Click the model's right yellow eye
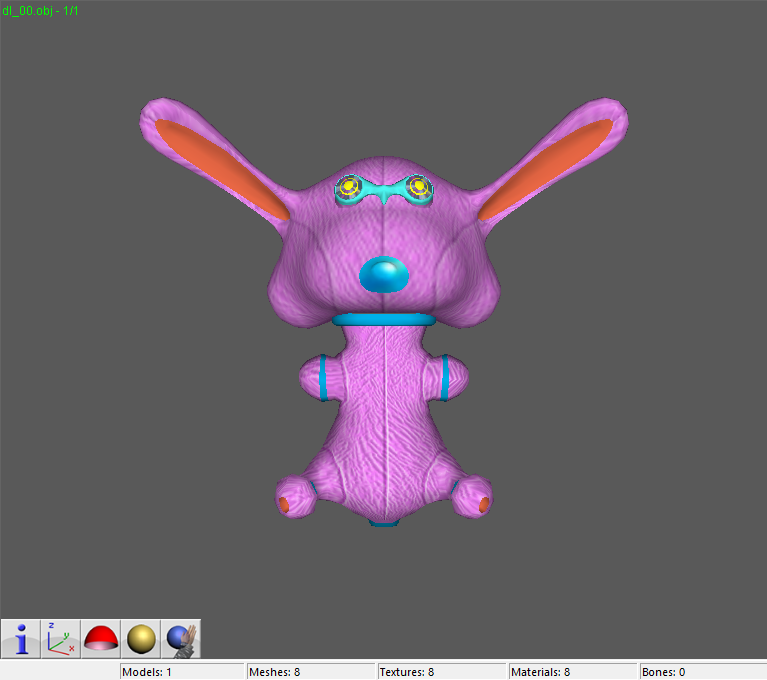The height and width of the screenshot is (680, 767). point(418,186)
